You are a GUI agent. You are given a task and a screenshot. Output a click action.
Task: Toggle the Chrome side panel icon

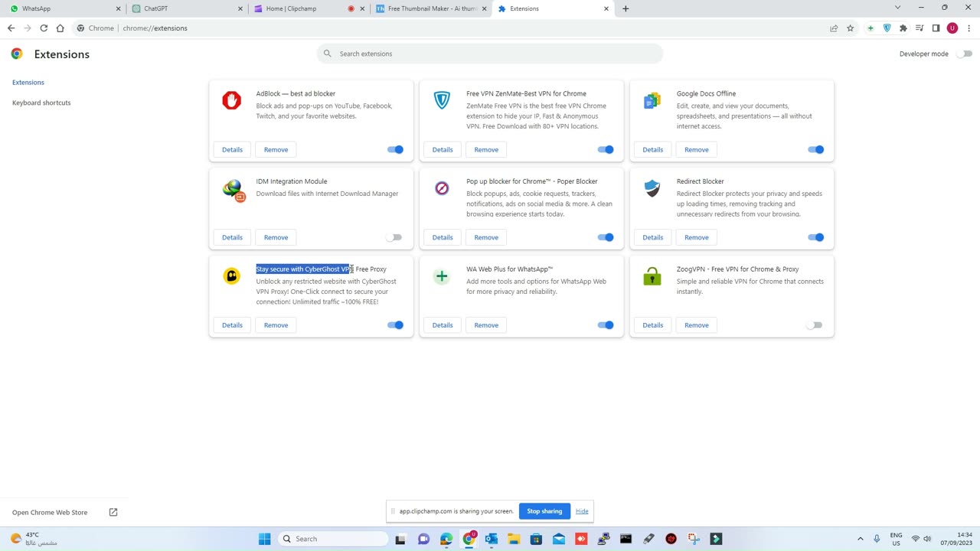(936, 28)
